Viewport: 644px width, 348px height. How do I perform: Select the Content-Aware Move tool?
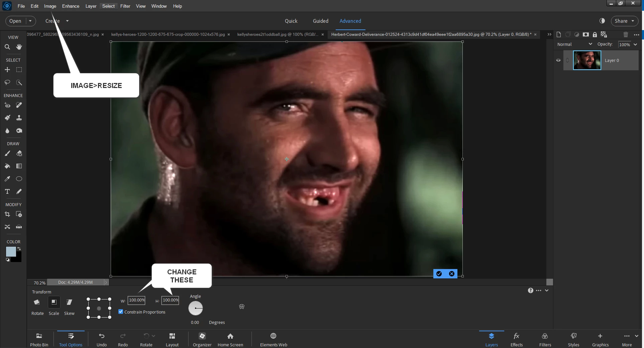click(x=7, y=227)
